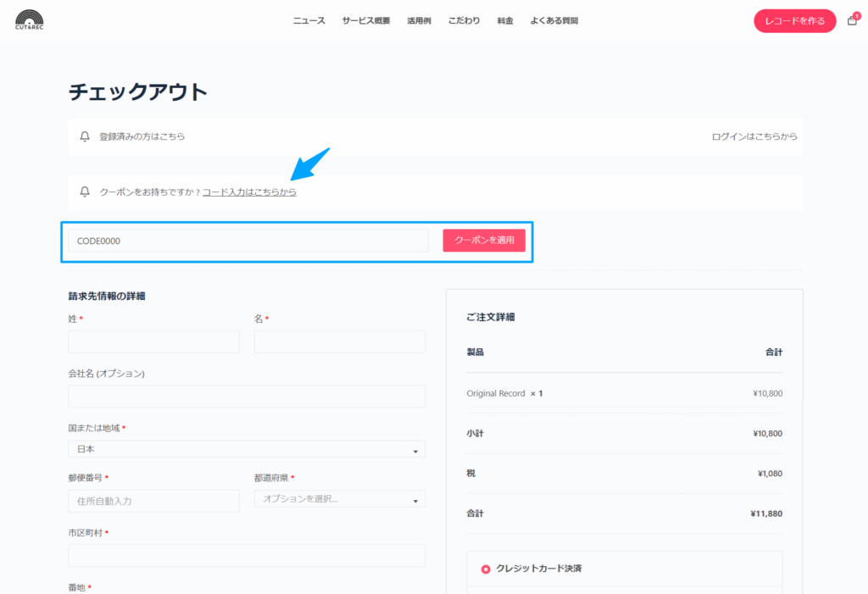Expand the 都道府県 prefecture dropdown
The width and height of the screenshot is (868, 594).
[339, 499]
